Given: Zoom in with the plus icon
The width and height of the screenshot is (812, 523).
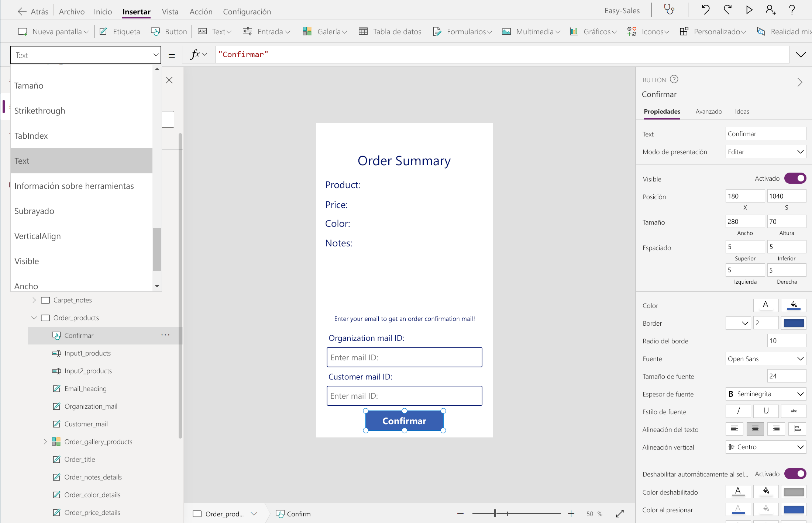Looking at the screenshot, I should 571,513.
